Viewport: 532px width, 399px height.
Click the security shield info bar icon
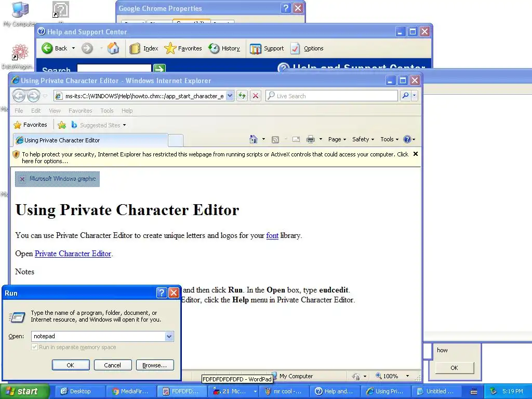tap(16, 154)
